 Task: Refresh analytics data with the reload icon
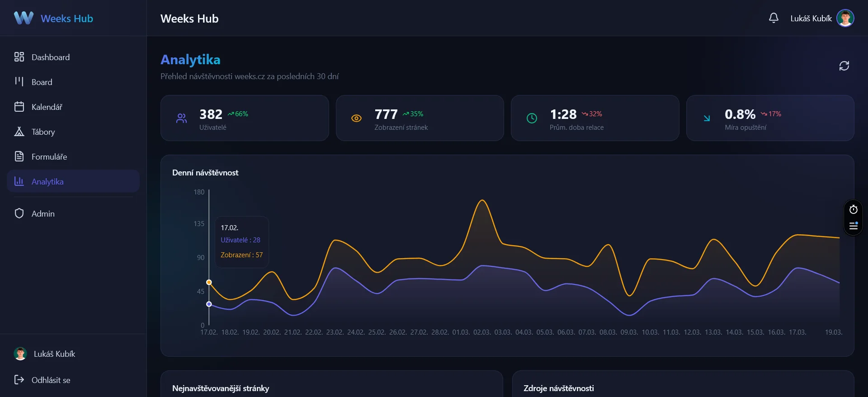pos(844,66)
